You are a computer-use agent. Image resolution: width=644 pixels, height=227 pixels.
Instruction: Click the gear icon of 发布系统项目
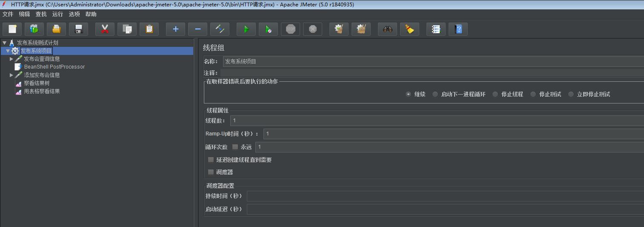pos(15,51)
